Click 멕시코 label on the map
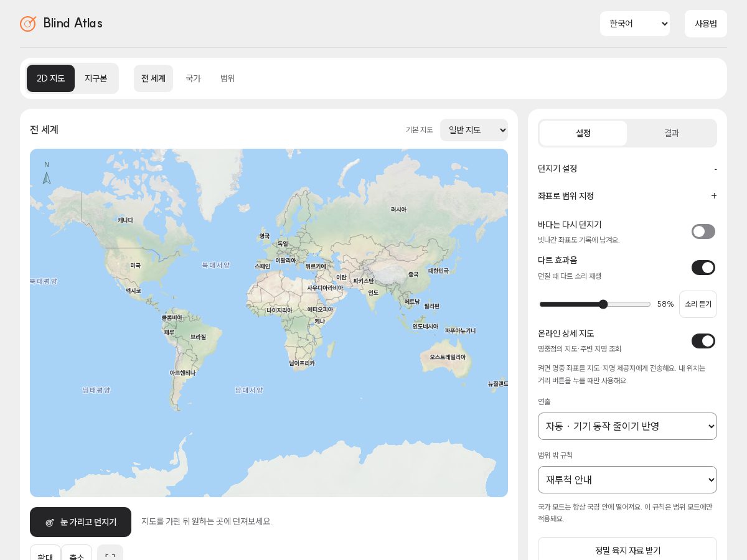This screenshot has height=560, width=747. (x=133, y=291)
